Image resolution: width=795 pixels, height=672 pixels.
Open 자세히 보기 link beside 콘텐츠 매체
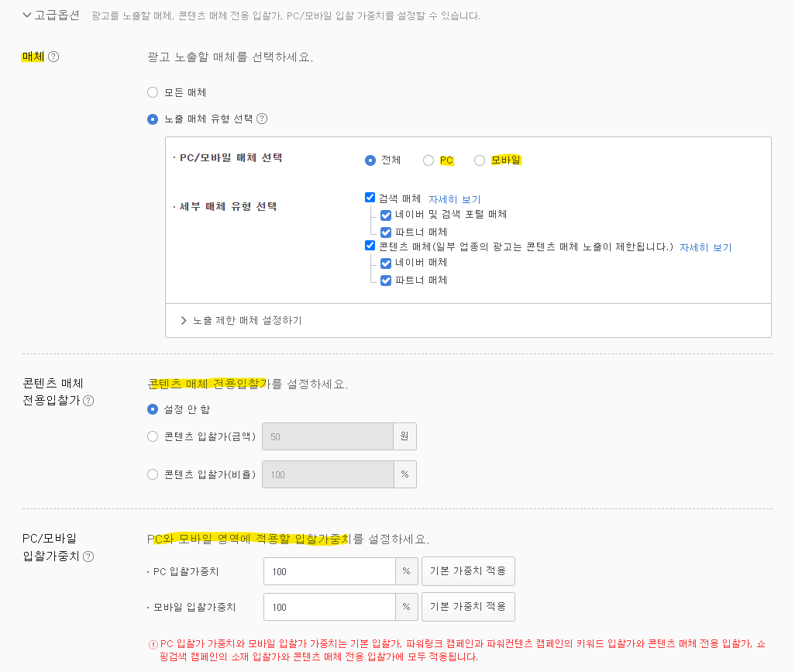point(705,247)
